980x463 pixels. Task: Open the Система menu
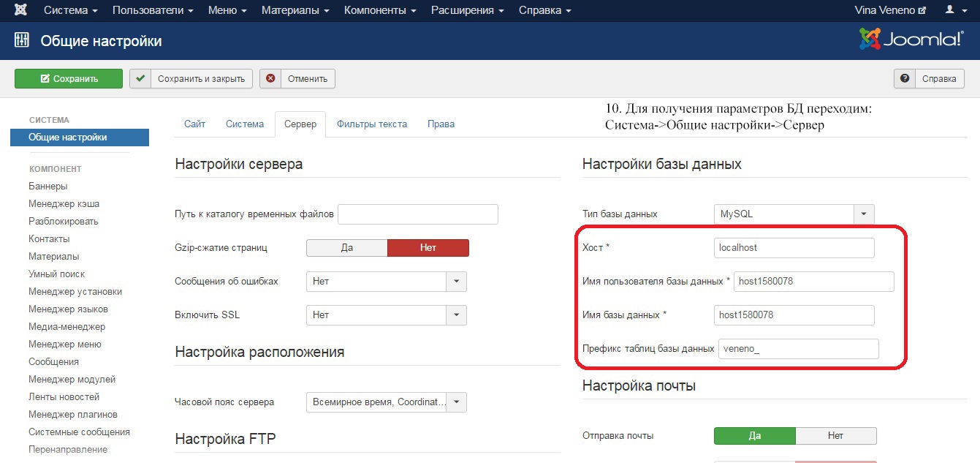(71, 10)
